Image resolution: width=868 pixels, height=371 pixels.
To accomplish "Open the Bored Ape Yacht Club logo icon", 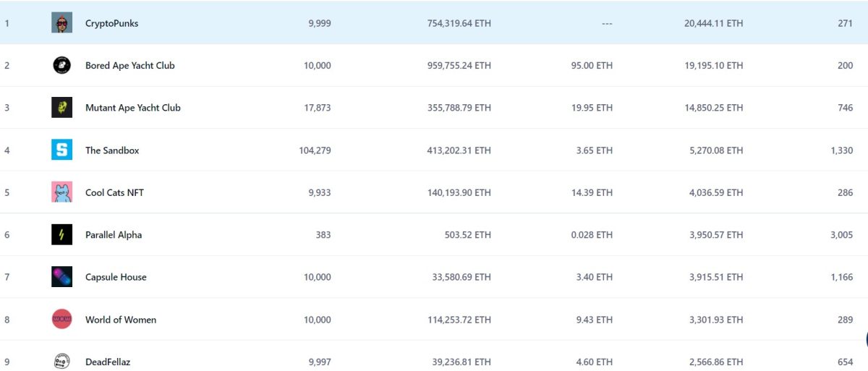I will pyautogui.click(x=61, y=66).
